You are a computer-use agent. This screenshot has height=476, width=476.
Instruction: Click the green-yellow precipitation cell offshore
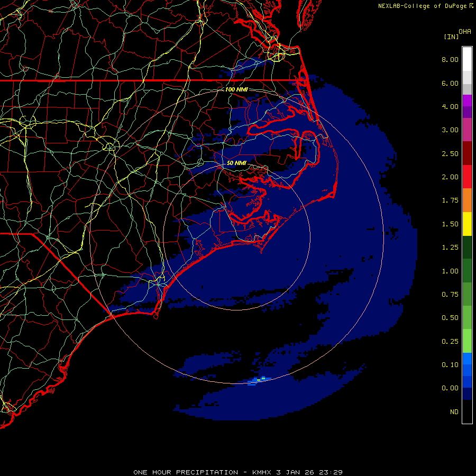(261, 379)
